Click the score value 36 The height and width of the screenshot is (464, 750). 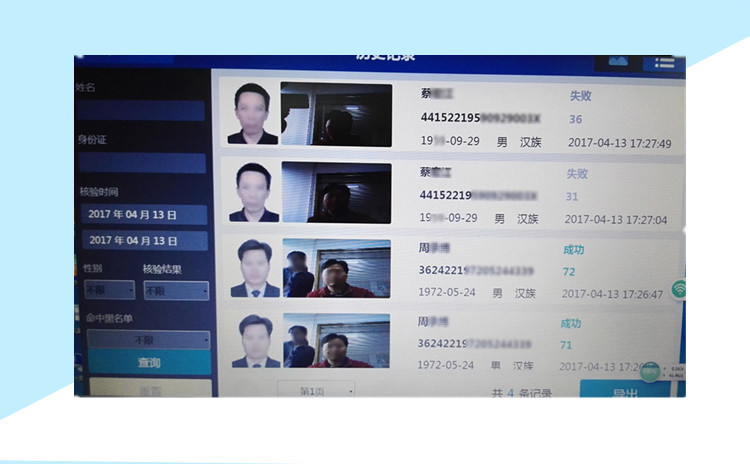pyautogui.click(x=575, y=119)
